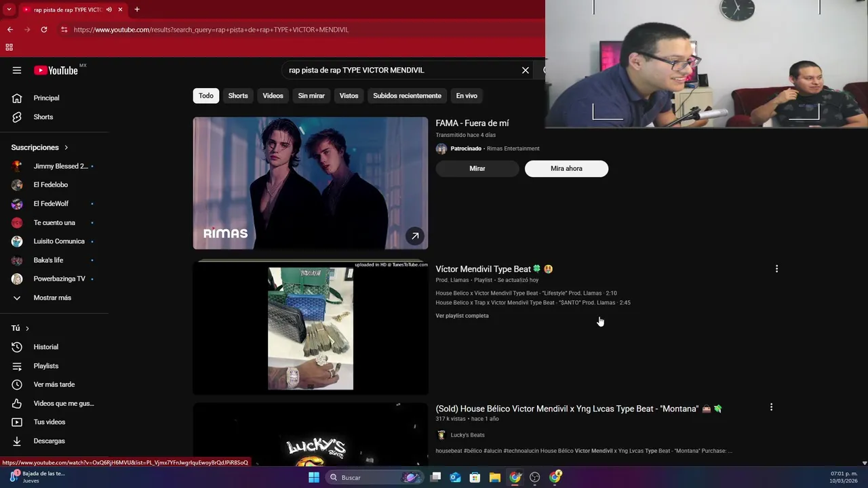
Task: Expand the Tú section chevron
Action: (27, 329)
